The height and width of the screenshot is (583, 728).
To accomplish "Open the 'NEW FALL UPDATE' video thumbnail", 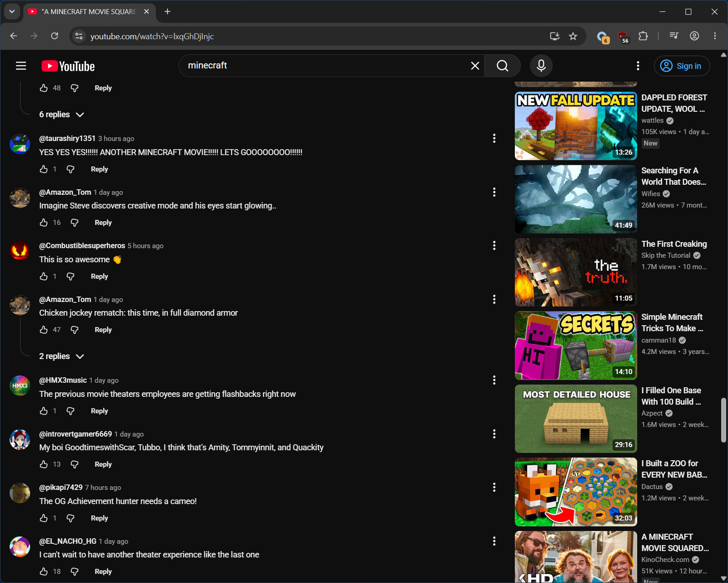I will pyautogui.click(x=576, y=126).
